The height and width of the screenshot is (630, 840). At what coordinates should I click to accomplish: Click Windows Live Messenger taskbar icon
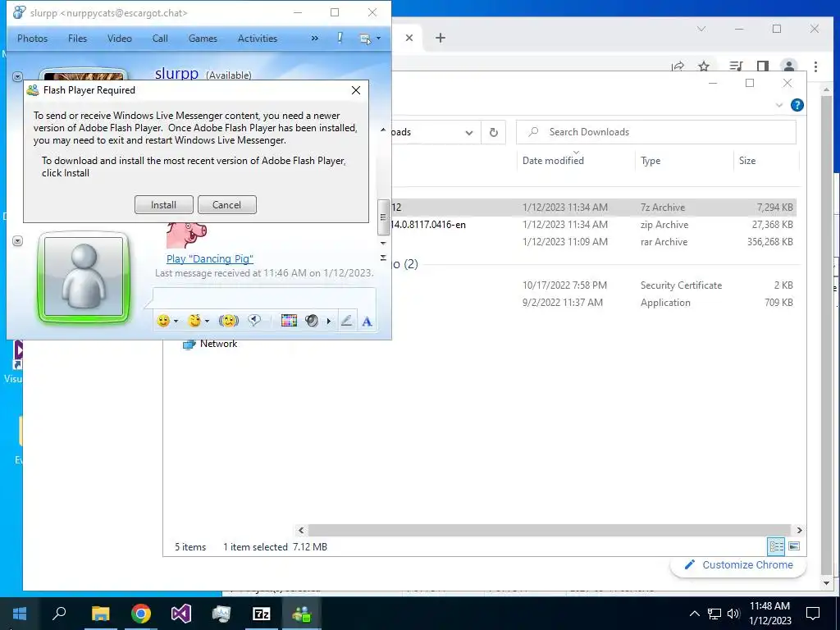[302, 614]
